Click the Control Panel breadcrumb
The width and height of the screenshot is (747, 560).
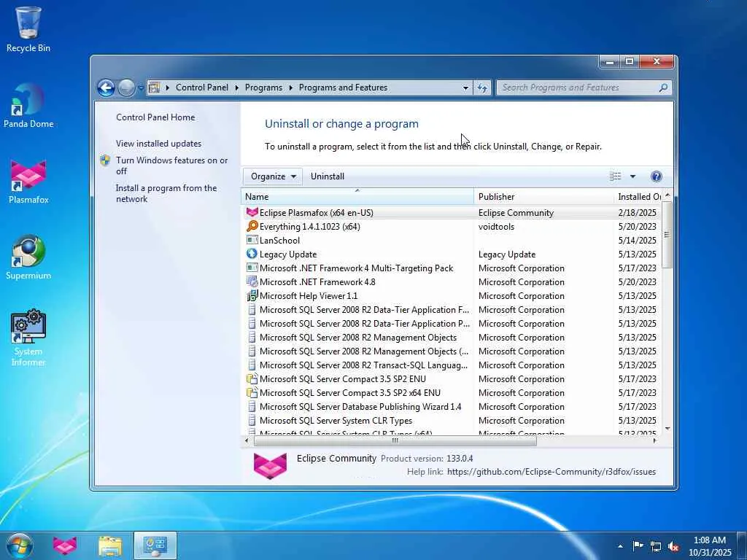[x=202, y=87]
